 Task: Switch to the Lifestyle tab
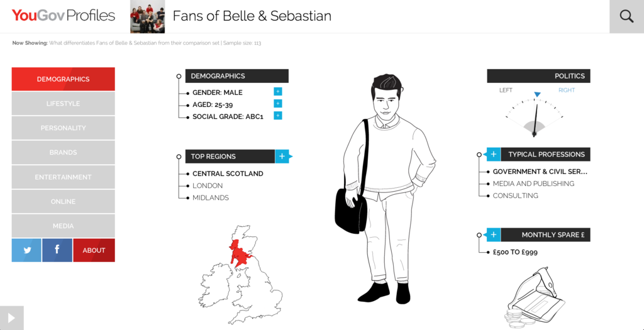click(63, 104)
